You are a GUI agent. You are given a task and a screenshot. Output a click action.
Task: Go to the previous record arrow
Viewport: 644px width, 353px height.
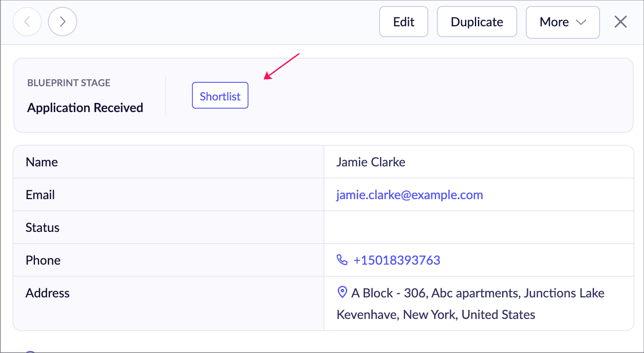pos(27,22)
